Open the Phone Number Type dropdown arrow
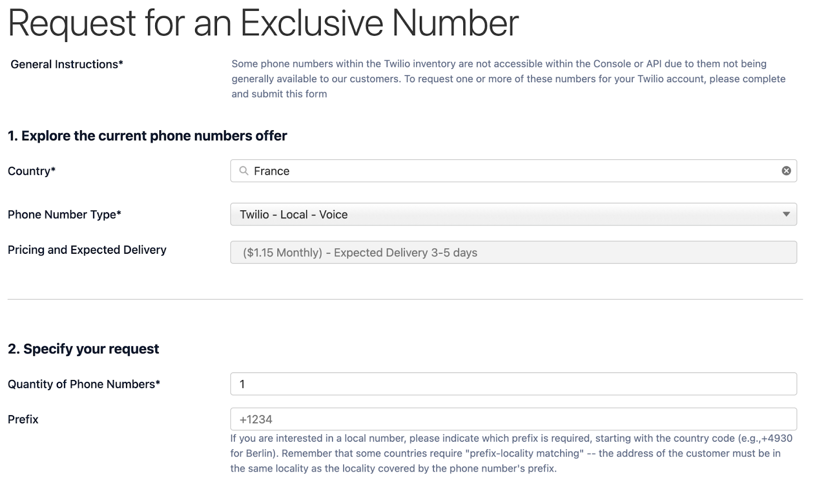 [786, 214]
